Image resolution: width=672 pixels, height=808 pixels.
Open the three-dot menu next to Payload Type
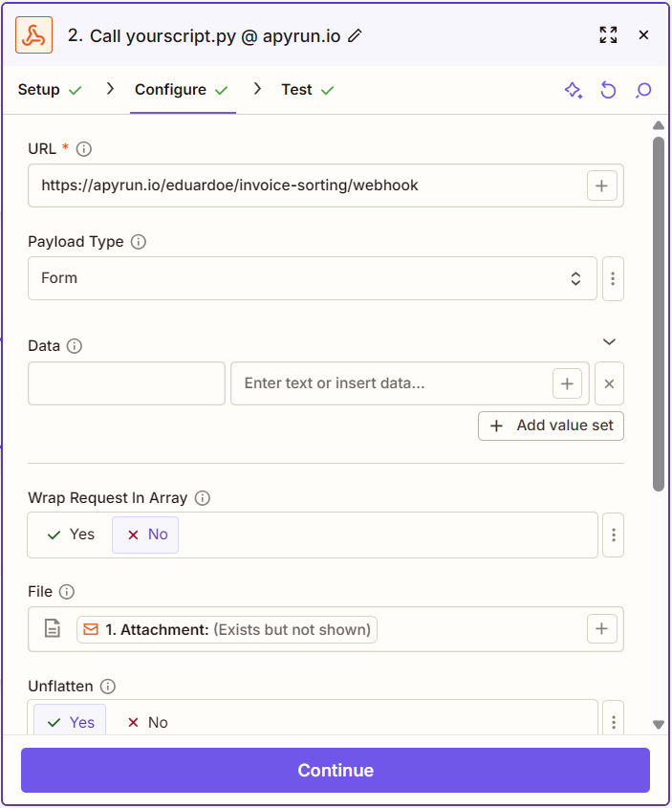click(613, 278)
